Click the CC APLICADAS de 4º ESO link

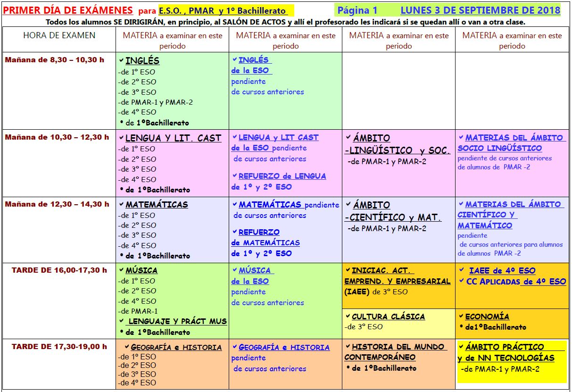point(516,281)
